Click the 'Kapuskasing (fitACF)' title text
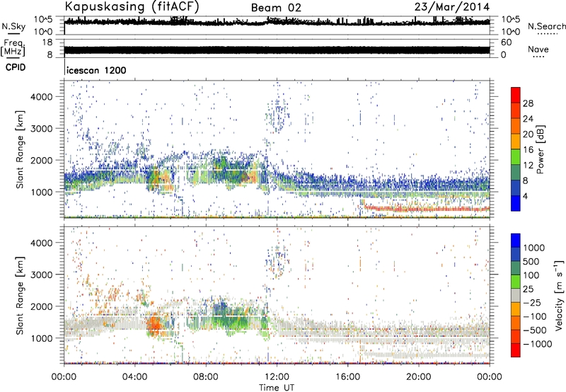The image size is (566, 392). tap(132, 7)
